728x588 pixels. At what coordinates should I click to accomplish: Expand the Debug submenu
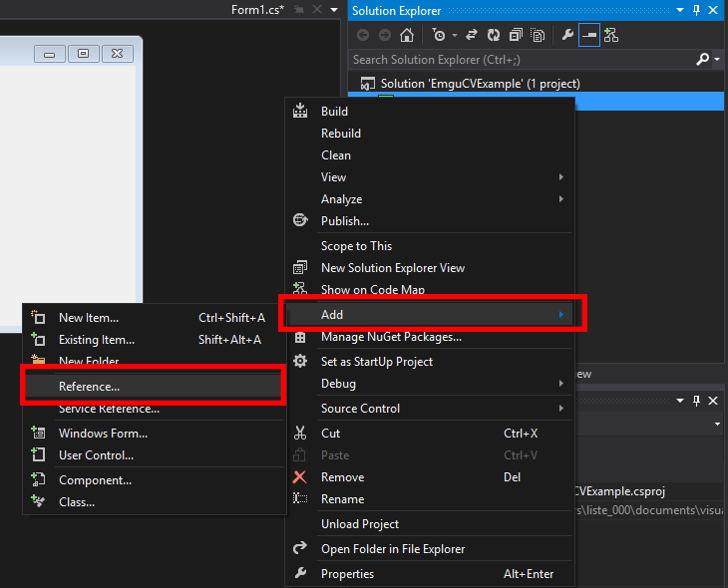pos(430,384)
